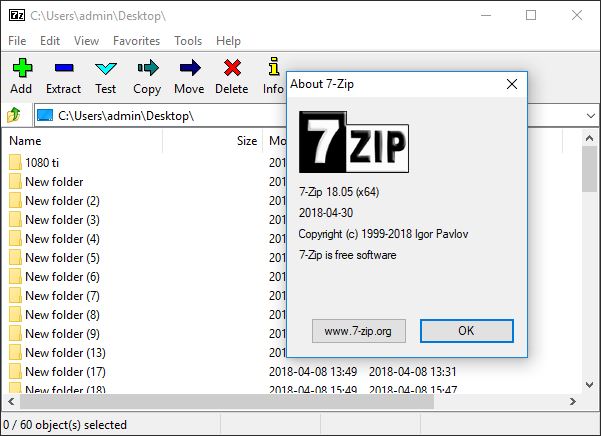
Task: Select the New folder (17) folder icon
Action: click(15, 371)
